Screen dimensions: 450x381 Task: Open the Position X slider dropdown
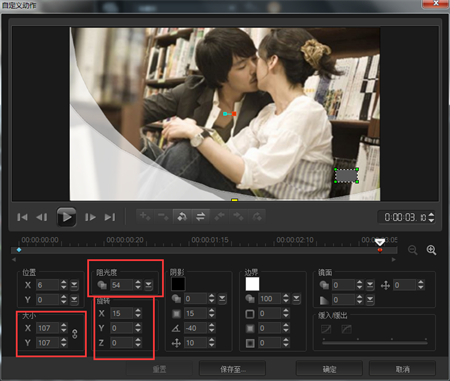(x=74, y=285)
